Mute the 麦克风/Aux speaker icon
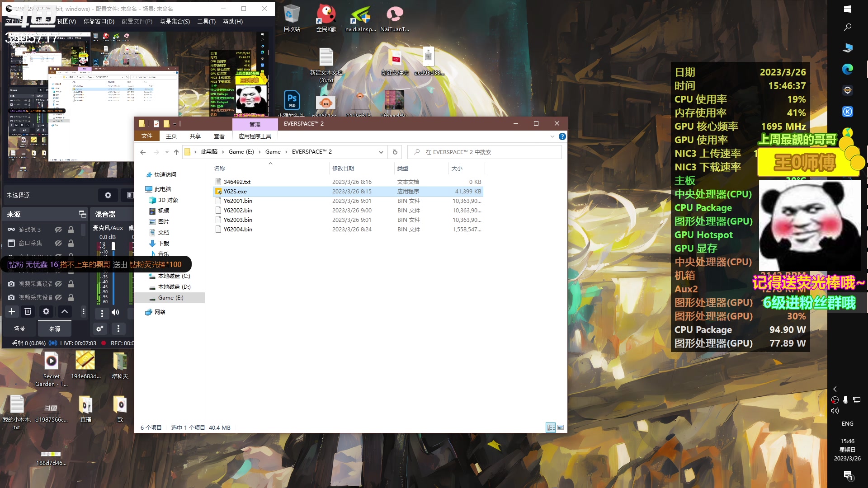868x488 pixels. pyautogui.click(x=116, y=312)
